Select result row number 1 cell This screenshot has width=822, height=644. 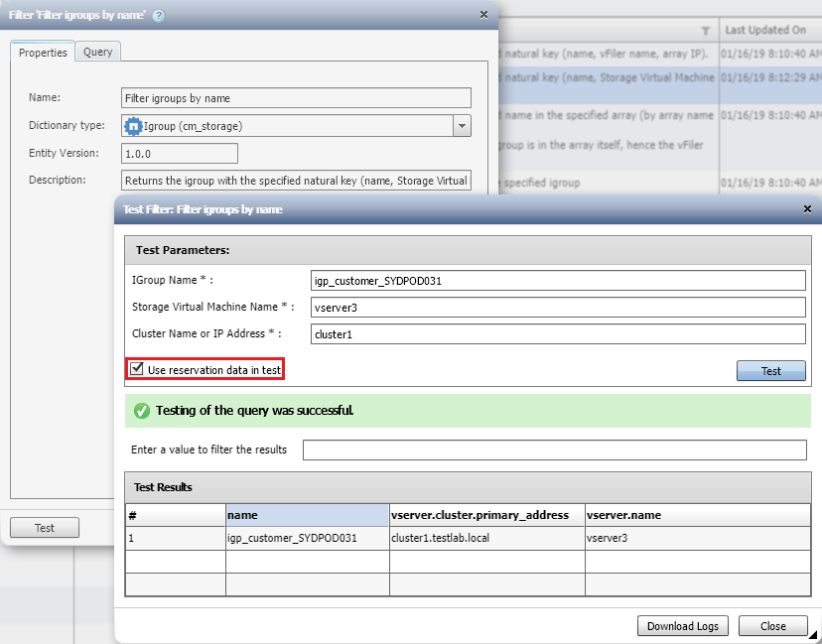[x=176, y=538]
